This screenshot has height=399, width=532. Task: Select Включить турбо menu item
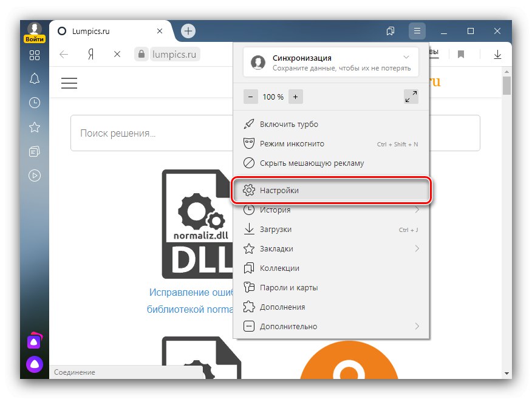331,124
